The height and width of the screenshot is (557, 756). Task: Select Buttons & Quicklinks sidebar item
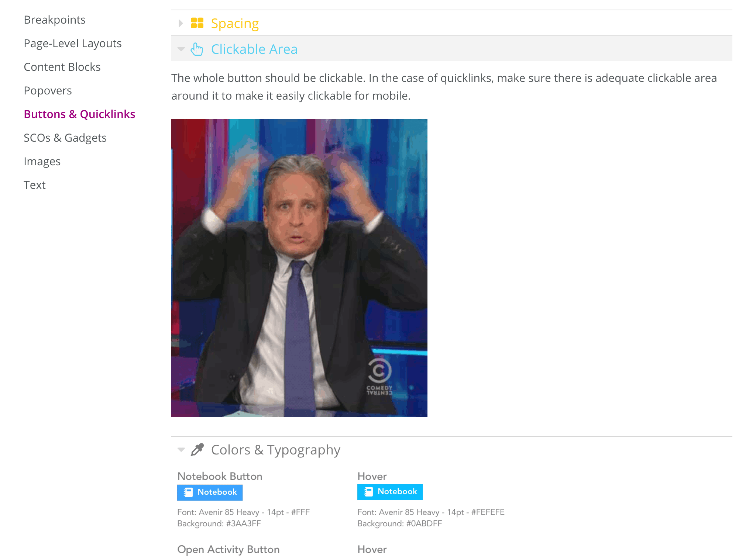click(x=79, y=114)
